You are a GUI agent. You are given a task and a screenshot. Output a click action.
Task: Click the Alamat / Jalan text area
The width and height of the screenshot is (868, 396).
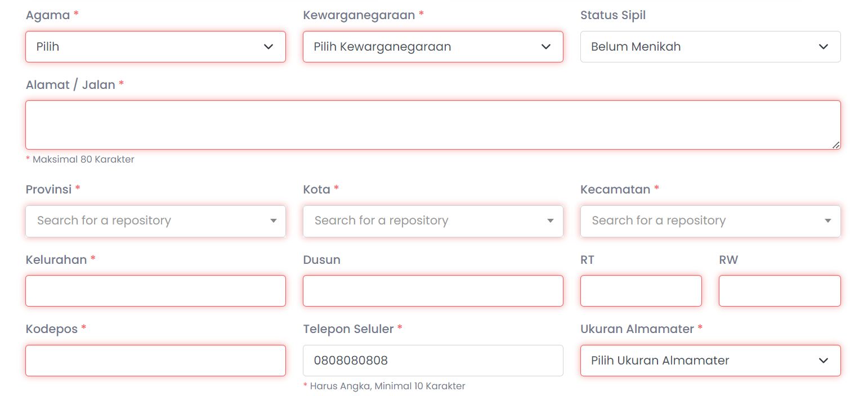(432, 125)
